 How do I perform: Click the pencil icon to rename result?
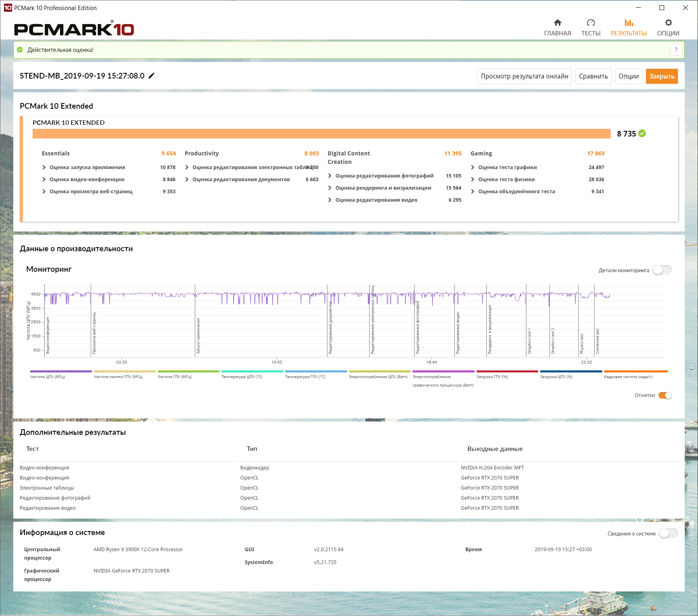tap(152, 76)
